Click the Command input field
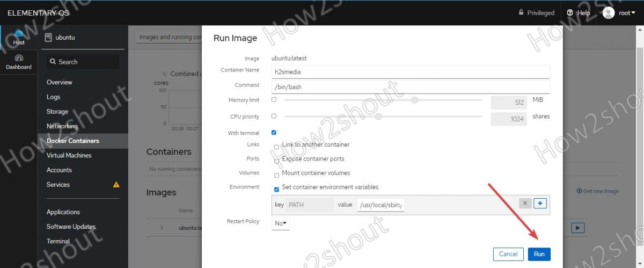 pyautogui.click(x=411, y=87)
